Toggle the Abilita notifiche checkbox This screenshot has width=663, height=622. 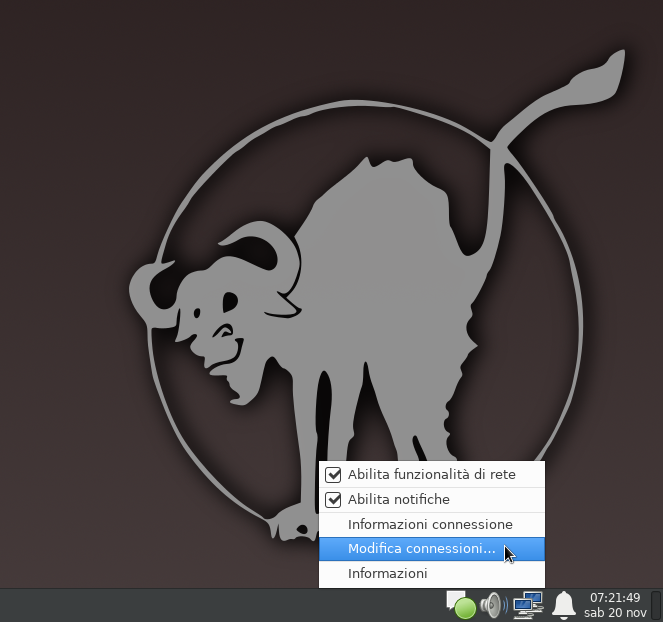pos(333,500)
